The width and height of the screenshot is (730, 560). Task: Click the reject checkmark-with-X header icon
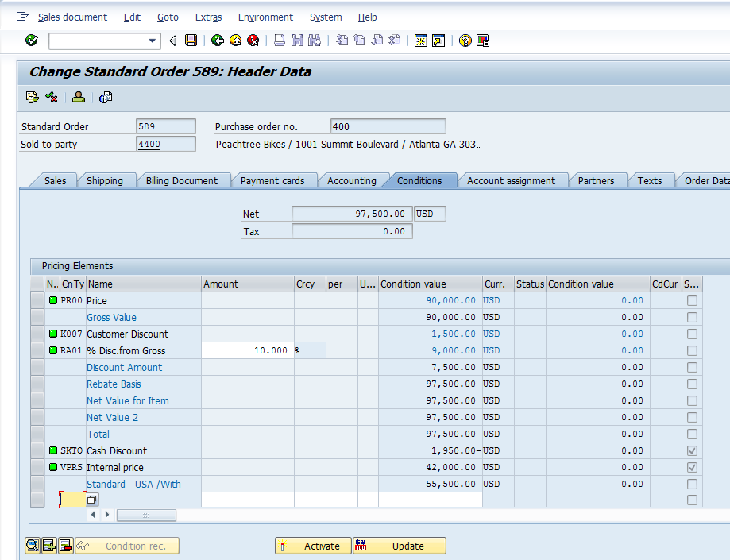click(51, 97)
